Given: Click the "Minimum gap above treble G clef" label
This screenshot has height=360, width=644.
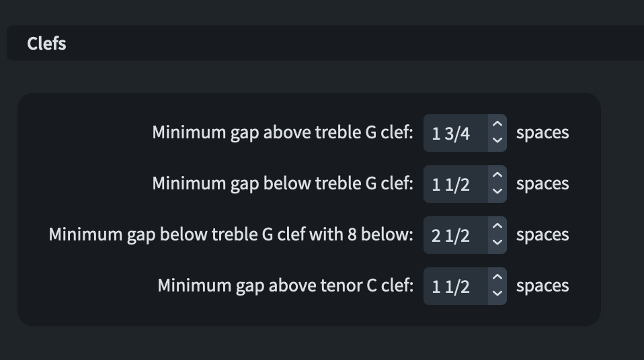Looking at the screenshot, I should click(x=282, y=132).
